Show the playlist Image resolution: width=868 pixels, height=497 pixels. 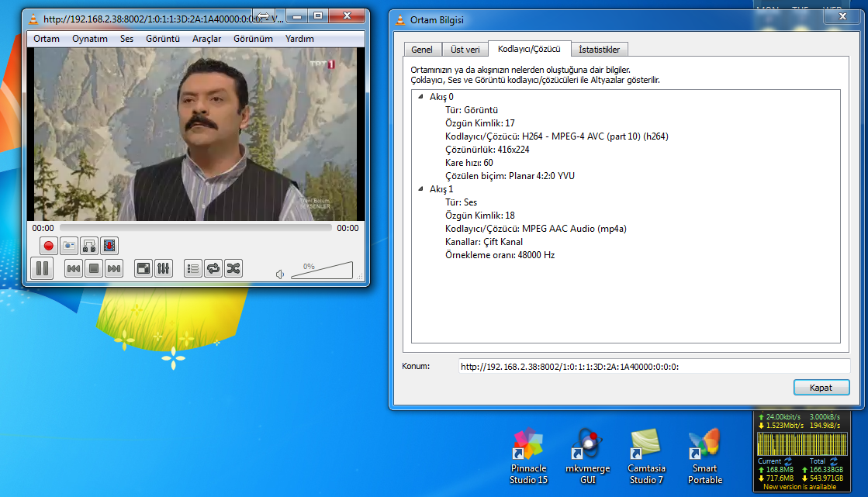[192, 268]
